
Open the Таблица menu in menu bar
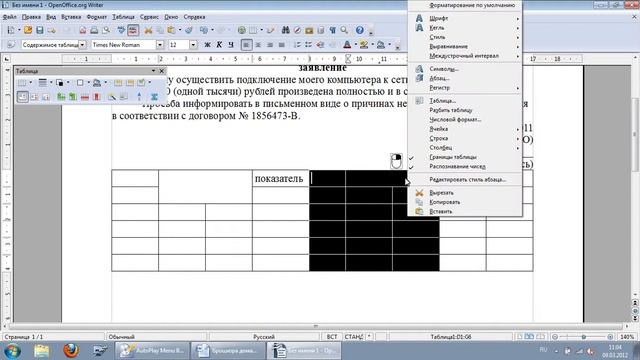coord(123,17)
